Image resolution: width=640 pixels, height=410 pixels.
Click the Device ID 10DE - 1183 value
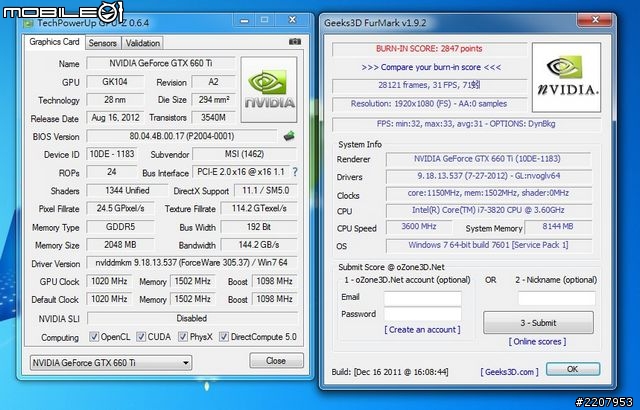coord(112,154)
